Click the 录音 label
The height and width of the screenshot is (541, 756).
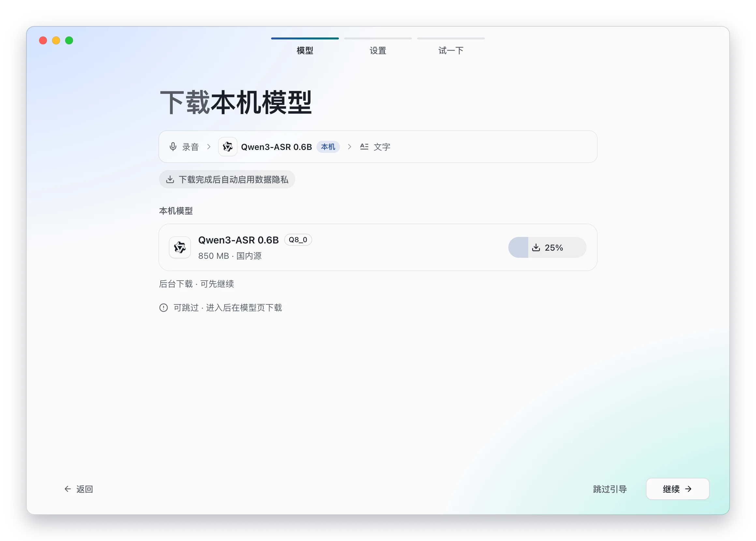191,147
